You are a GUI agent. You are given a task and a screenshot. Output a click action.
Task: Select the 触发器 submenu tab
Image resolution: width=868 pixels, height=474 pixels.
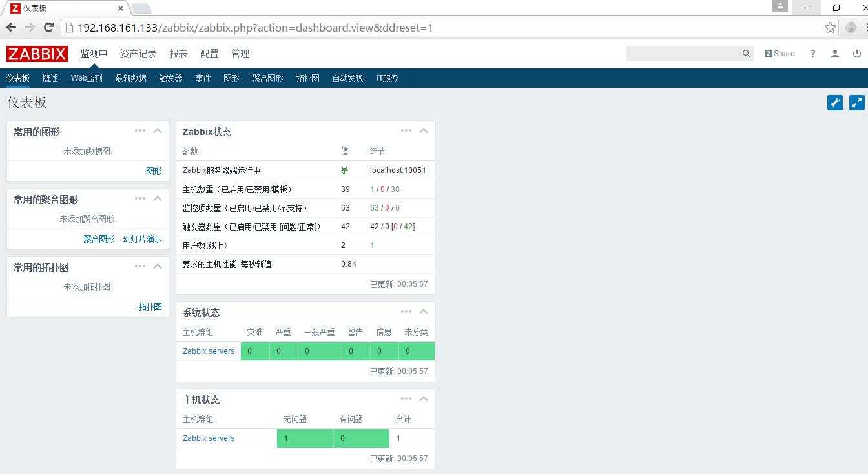pos(170,78)
